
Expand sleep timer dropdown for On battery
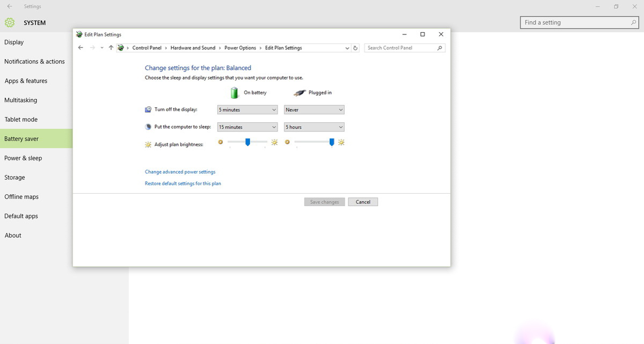point(247,127)
